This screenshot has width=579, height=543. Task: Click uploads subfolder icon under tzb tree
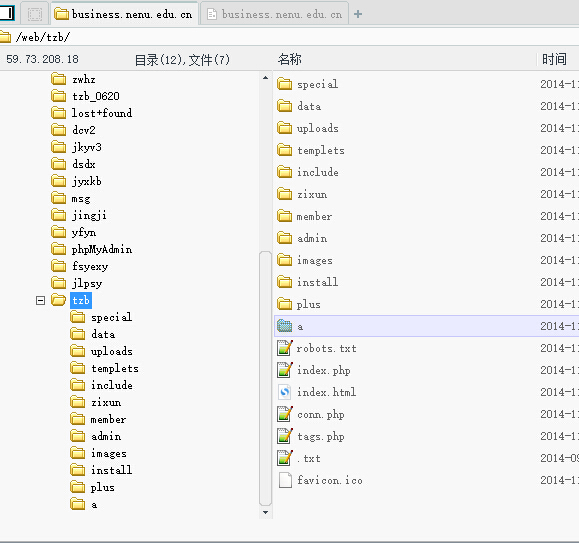78,351
